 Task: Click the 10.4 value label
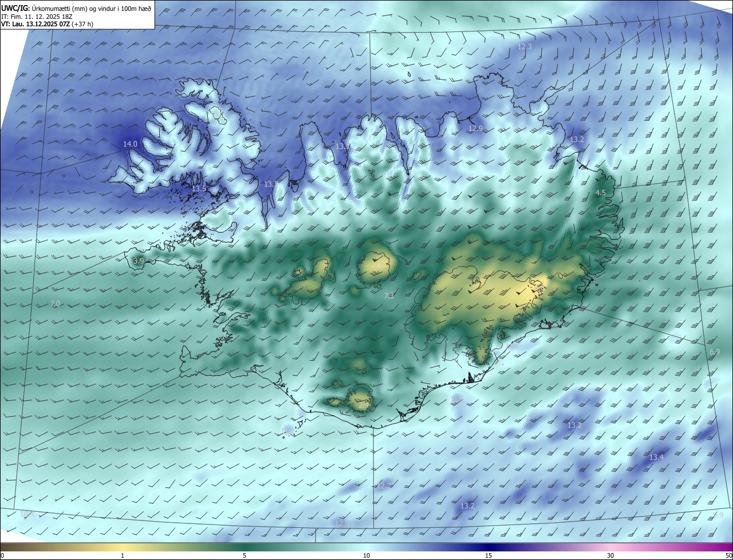point(27,514)
